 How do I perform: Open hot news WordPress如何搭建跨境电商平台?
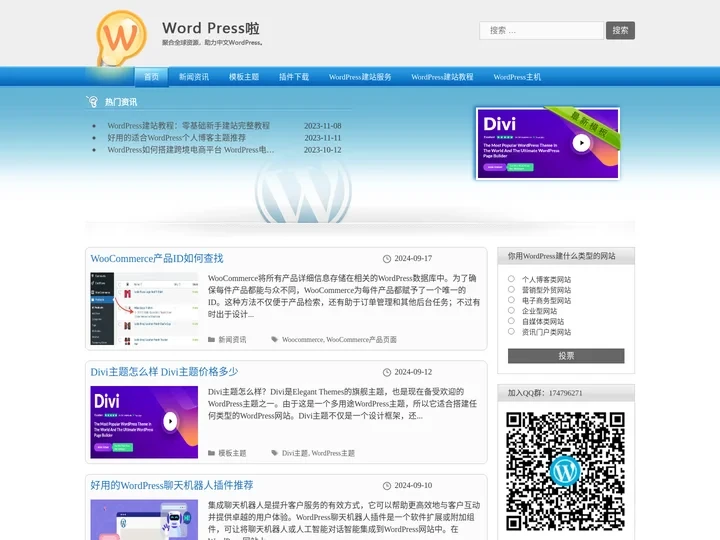click(191, 150)
